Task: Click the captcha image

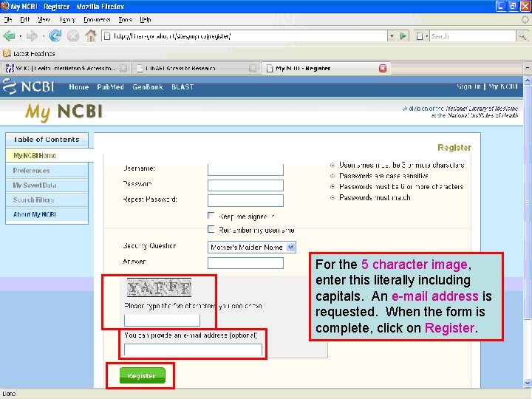Action: point(159,287)
